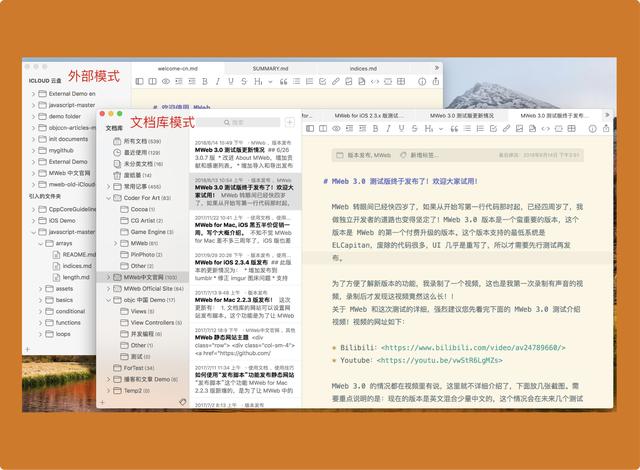Toggle the sidebar icon in back window toolbar
The image size is (640, 470).
pos(139,81)
